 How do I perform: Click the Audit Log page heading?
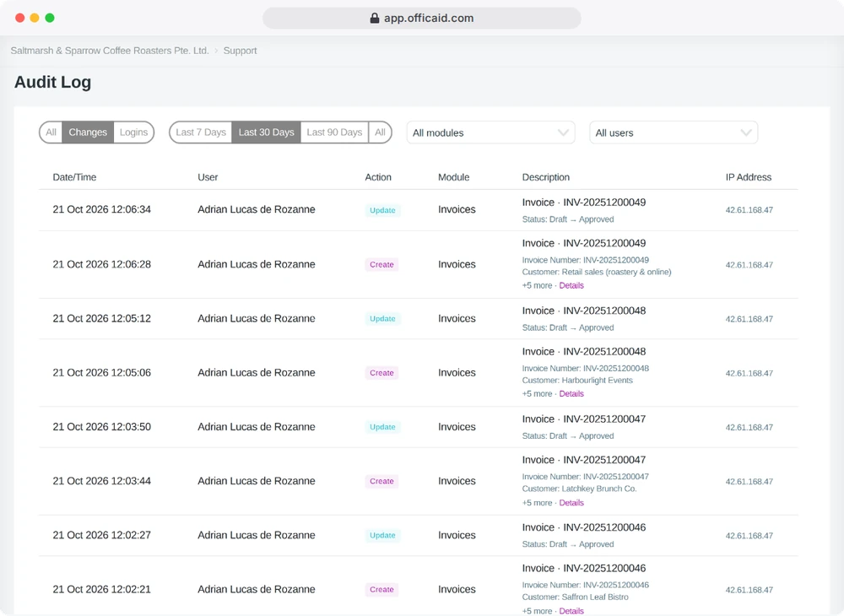pyautogui.click(x=52, y=83)
